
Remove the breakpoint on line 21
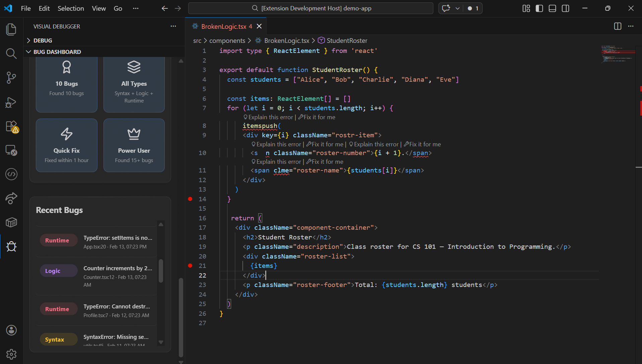[x=190, y=266]
